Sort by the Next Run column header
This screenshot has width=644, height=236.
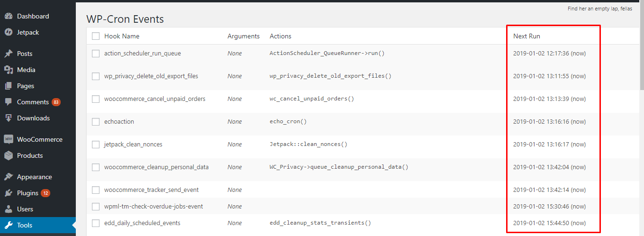(x=526, y=36)
